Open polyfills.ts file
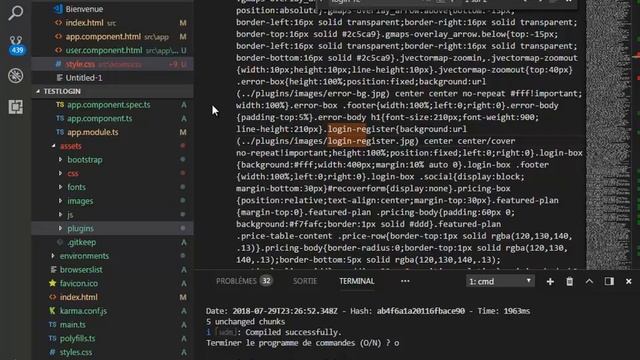The image size is (640, 360). point(112,338)
